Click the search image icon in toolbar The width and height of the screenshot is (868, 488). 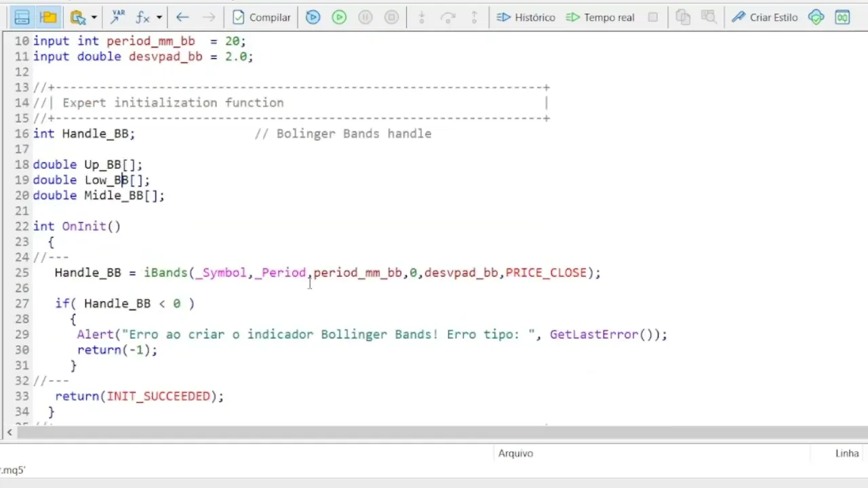[709, 17]
